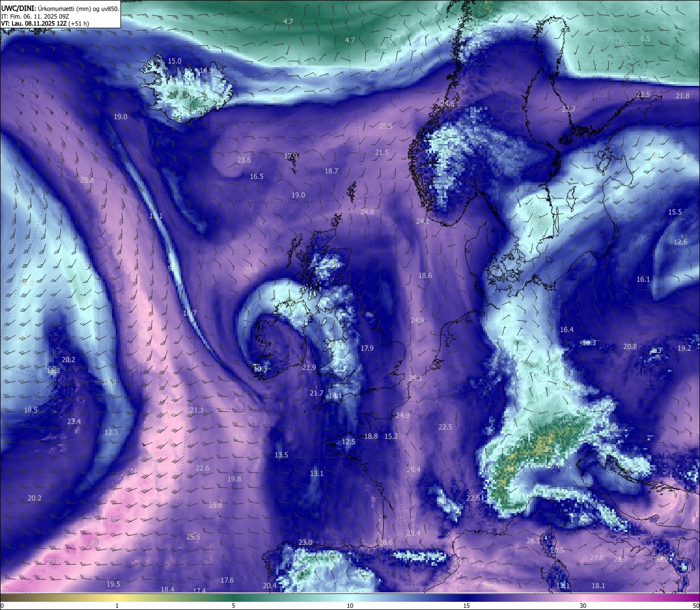This screenshot has width=700, height=610.
Task: Click the 25.6 value on the map
Action: click(215, 506)
